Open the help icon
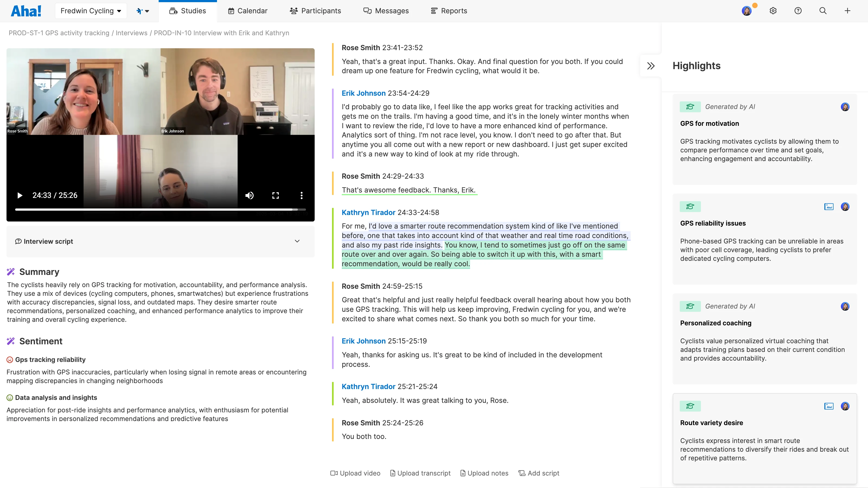The width and height of the screenshot is (868, 488). coord(798,11)
